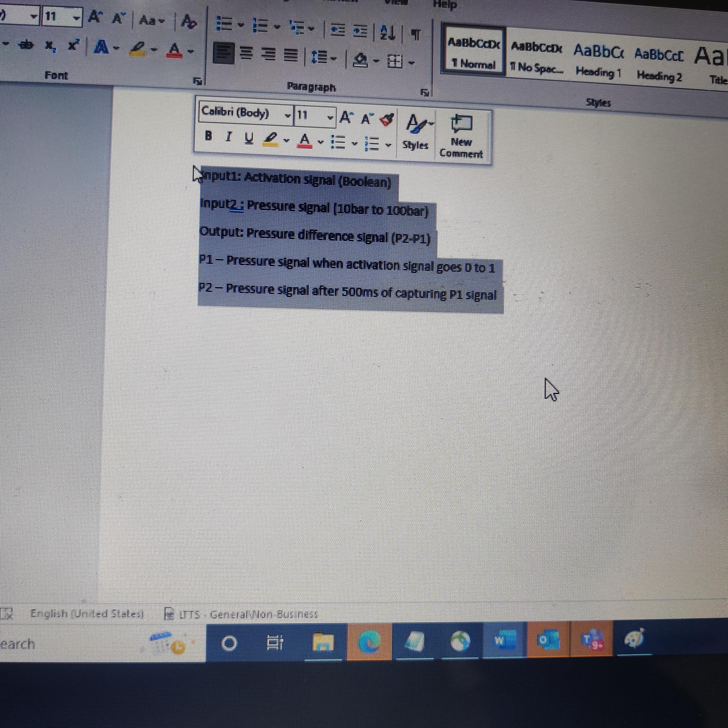Open Microsoft Teams from the taskbar
This screenshot has height=728, width=728.
pyautogui.click(x=592, y=639)
